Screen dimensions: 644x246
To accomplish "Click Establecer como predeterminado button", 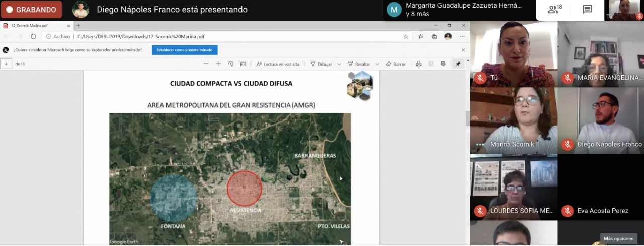I will [x=185, y=50].
